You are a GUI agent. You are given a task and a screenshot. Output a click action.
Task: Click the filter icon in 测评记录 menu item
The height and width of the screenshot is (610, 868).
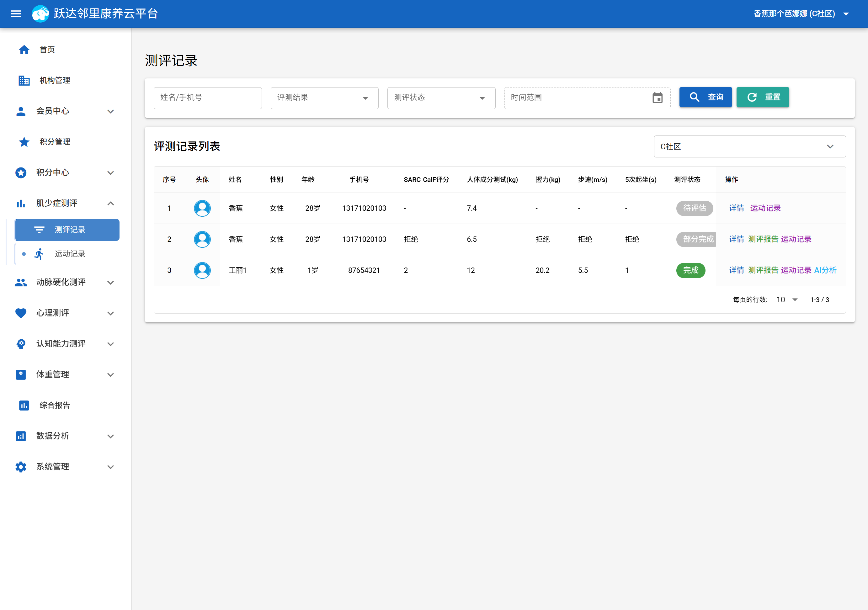[39, 230]
